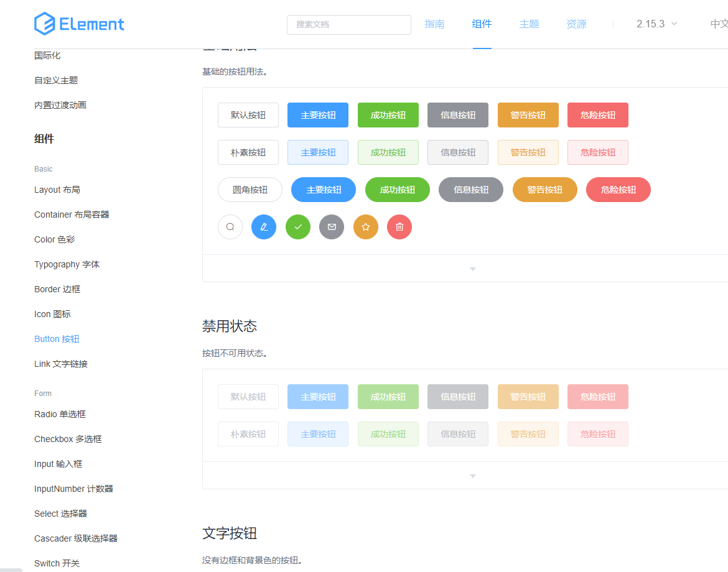Click the blue 主要按钮 button

click(317, 115)
